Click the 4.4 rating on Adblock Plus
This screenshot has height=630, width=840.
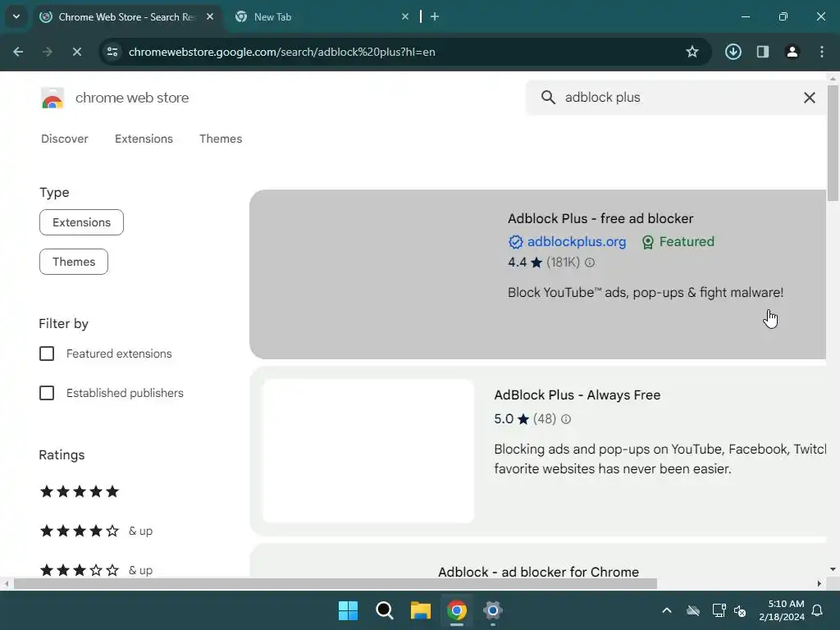tap(517, 262)
